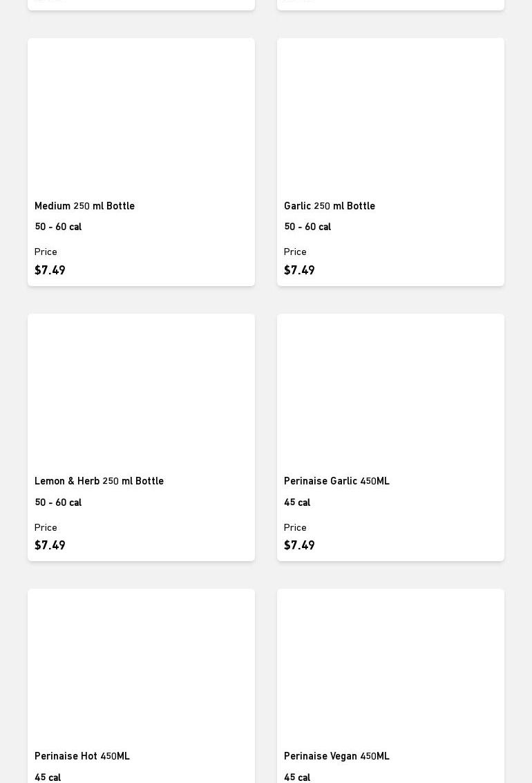Open the Medium 250 ml Bottle product title

coord(84,206)
